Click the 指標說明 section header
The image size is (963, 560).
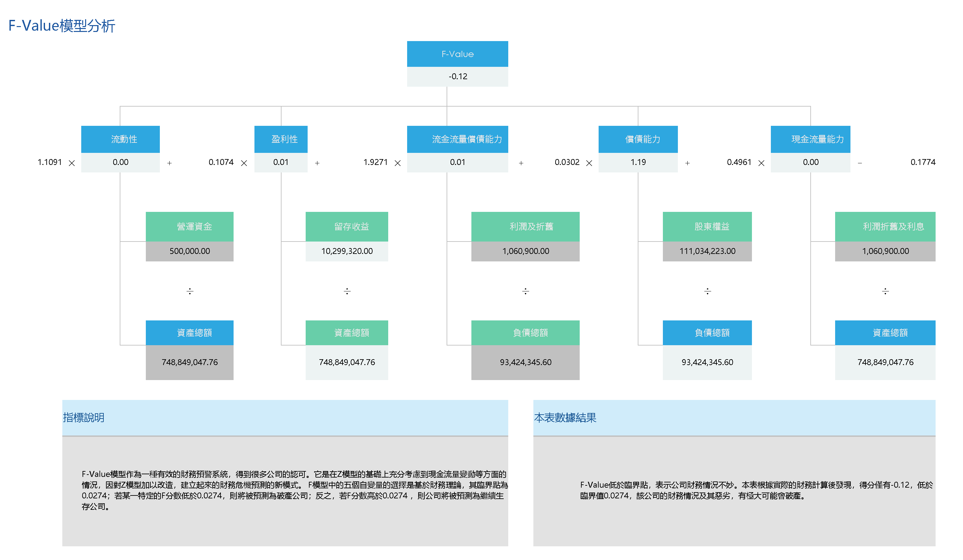click(285, 418)
